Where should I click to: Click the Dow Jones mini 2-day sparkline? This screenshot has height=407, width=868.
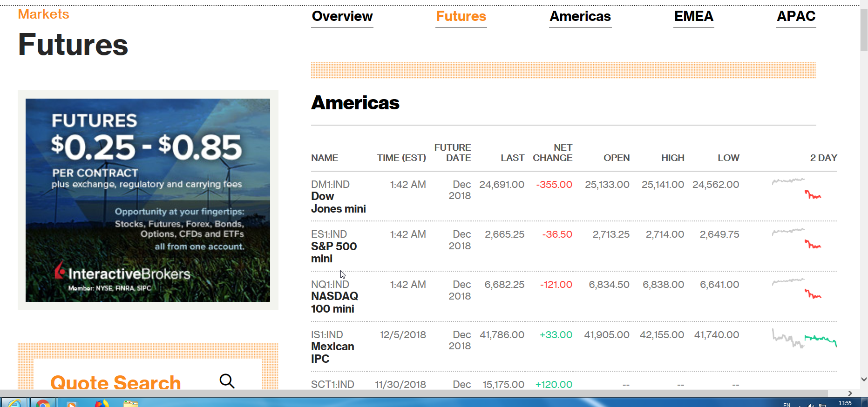click(796, 188)
